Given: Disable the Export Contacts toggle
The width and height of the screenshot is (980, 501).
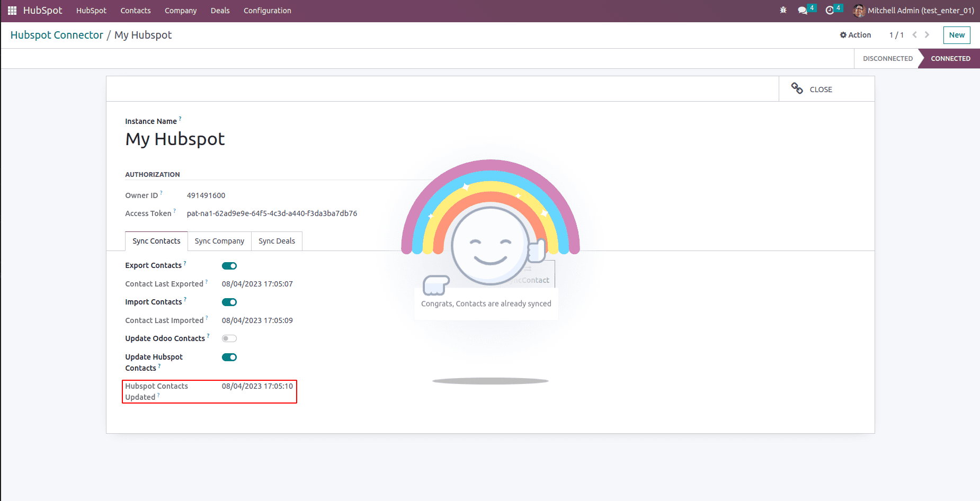Looking at the screenshot, I should (229, 266).
